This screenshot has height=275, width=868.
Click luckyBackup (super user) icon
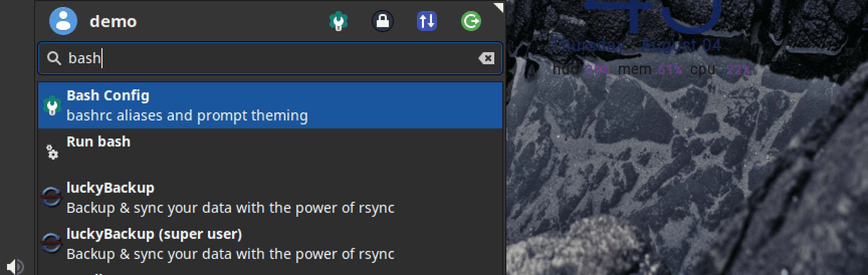coord(51,244)
